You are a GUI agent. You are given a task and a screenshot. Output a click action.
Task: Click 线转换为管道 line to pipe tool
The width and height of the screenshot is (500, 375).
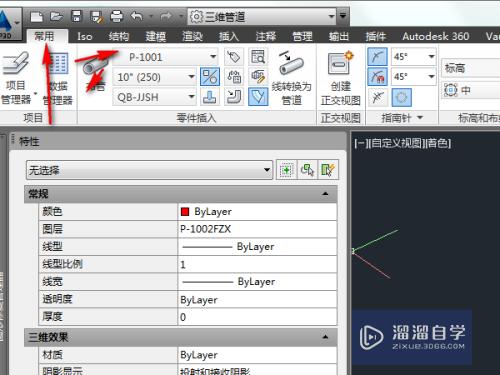[x=291, y=77]
